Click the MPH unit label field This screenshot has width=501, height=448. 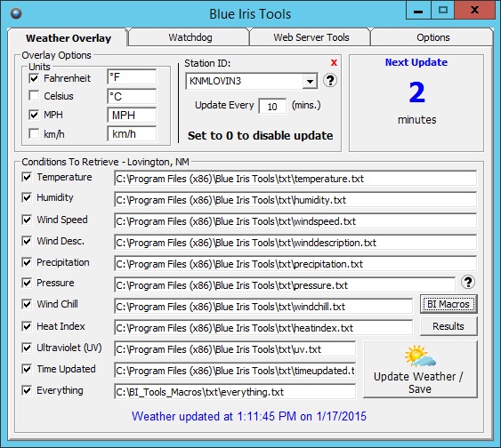132,116
